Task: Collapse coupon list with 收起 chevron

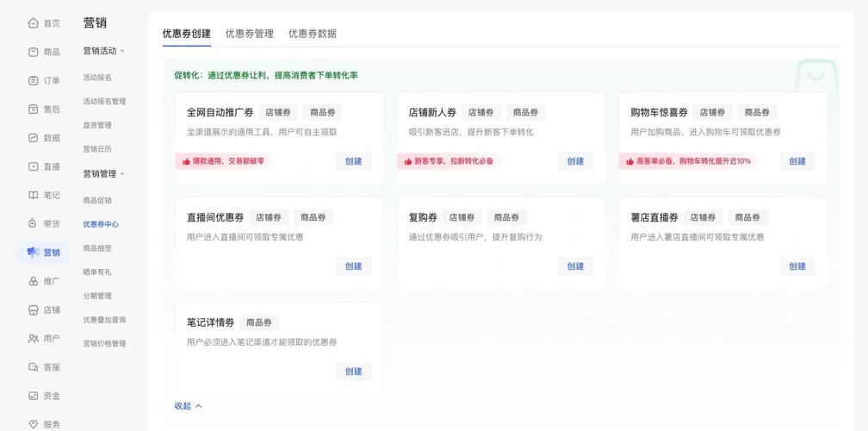Action: pyautogui.click(x=198, y=406)
